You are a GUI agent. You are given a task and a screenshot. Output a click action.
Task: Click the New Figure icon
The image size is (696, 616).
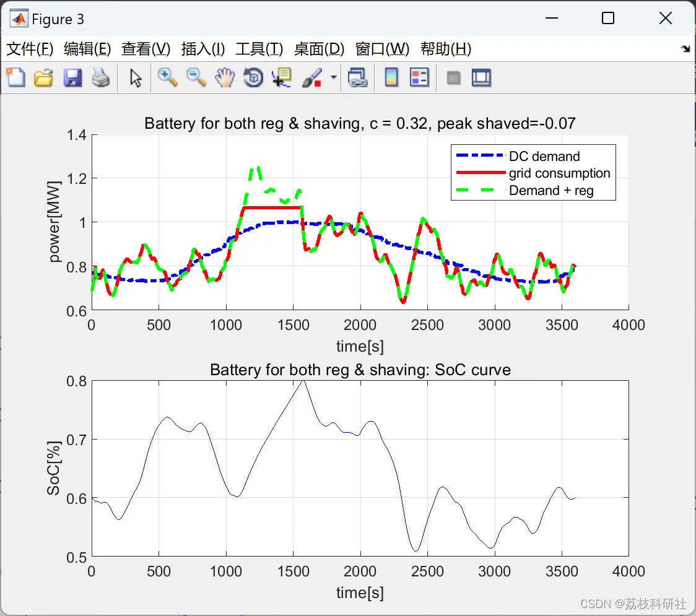coord(15,77)
